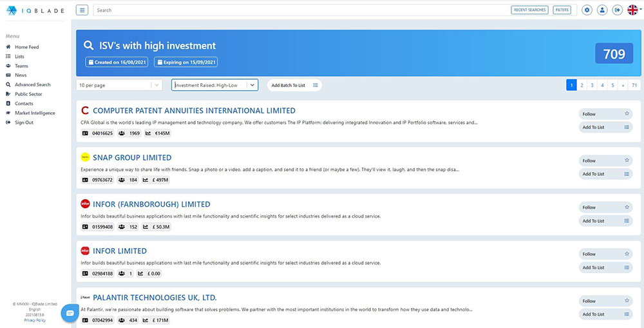
Task: Click the list icon on the Add Batch To List button
Action: tap(316, 85)
